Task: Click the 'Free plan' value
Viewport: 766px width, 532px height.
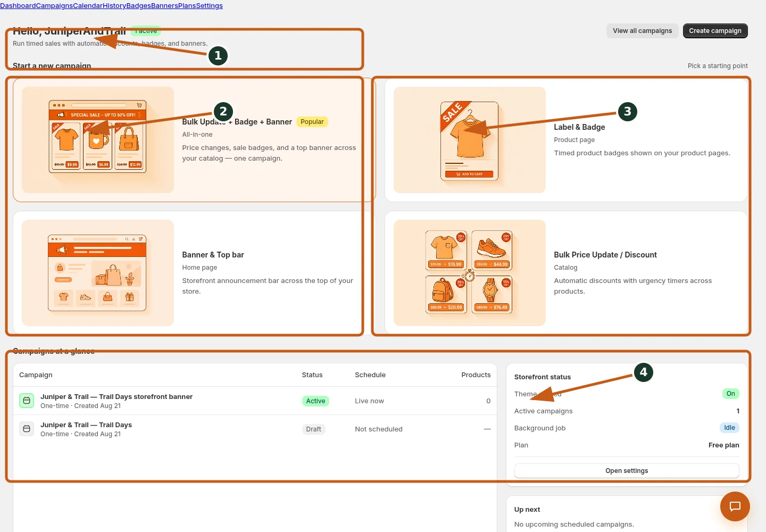Action: pos(724,445)
